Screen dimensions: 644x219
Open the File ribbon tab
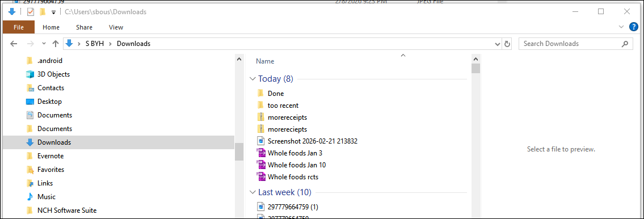[x=19, y=27]
